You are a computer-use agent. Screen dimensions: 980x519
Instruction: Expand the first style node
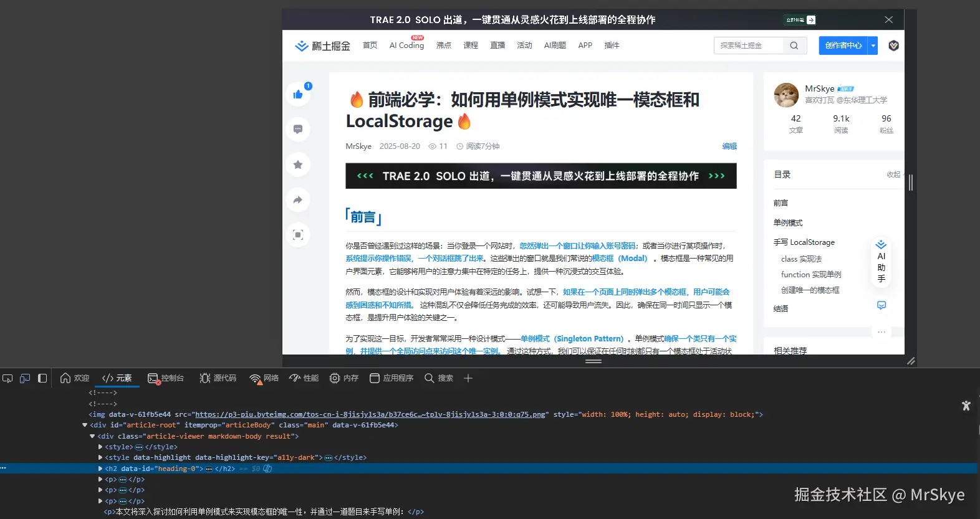pos(100,447)
